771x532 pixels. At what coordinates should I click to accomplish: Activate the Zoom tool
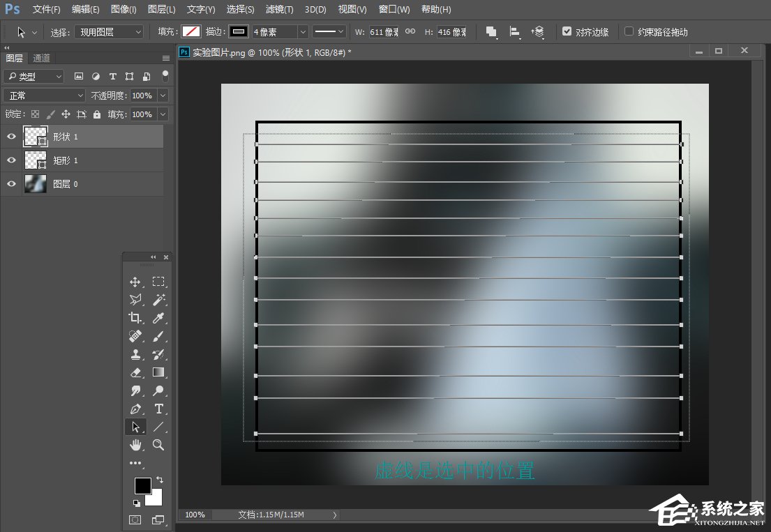coord(158,445)
